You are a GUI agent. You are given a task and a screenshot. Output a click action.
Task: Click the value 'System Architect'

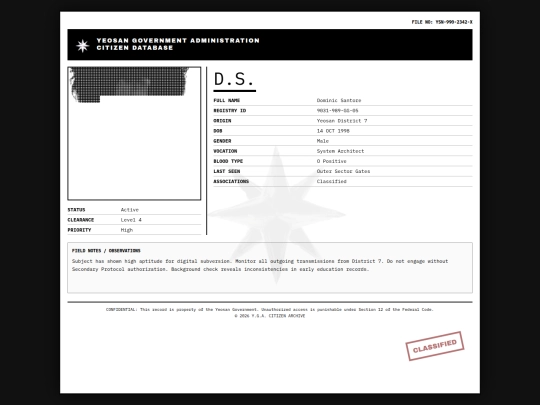(340, 151)
